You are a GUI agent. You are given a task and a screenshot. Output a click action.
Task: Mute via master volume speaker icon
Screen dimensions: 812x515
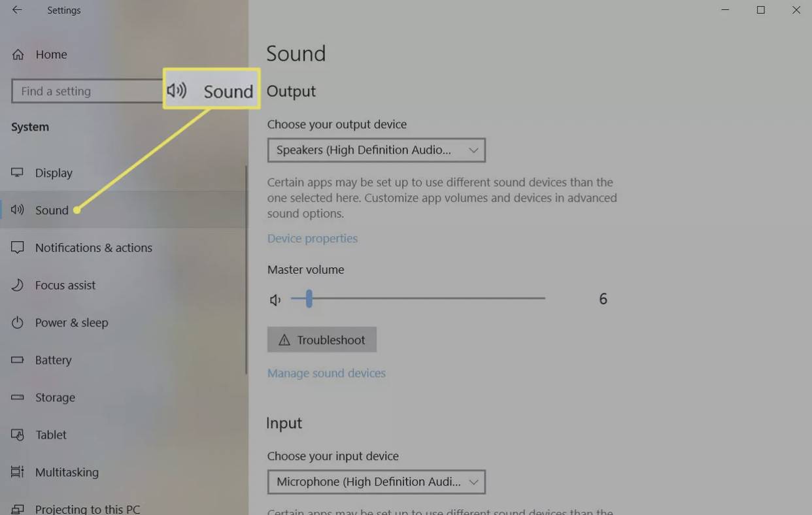275,300
